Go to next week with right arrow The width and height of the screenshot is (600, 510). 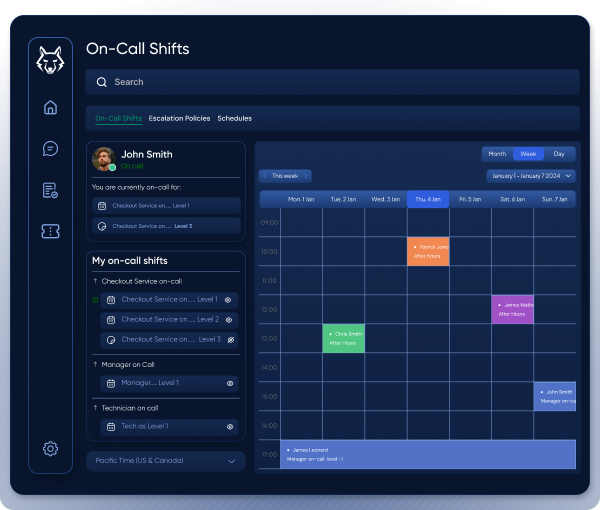307,176
